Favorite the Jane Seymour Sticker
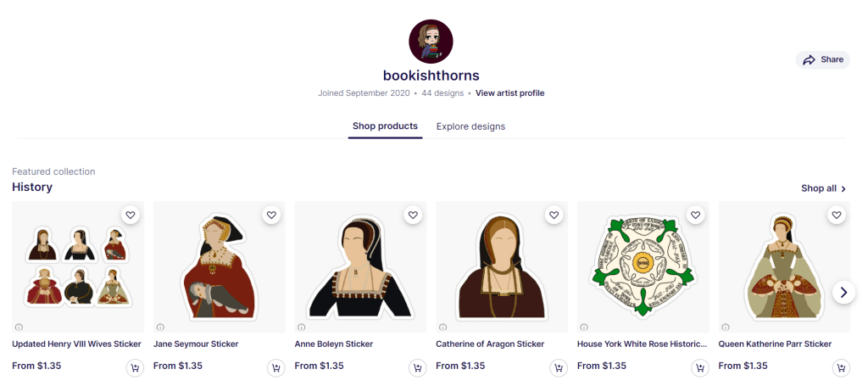The image size is (868, 386). (271, 215)
